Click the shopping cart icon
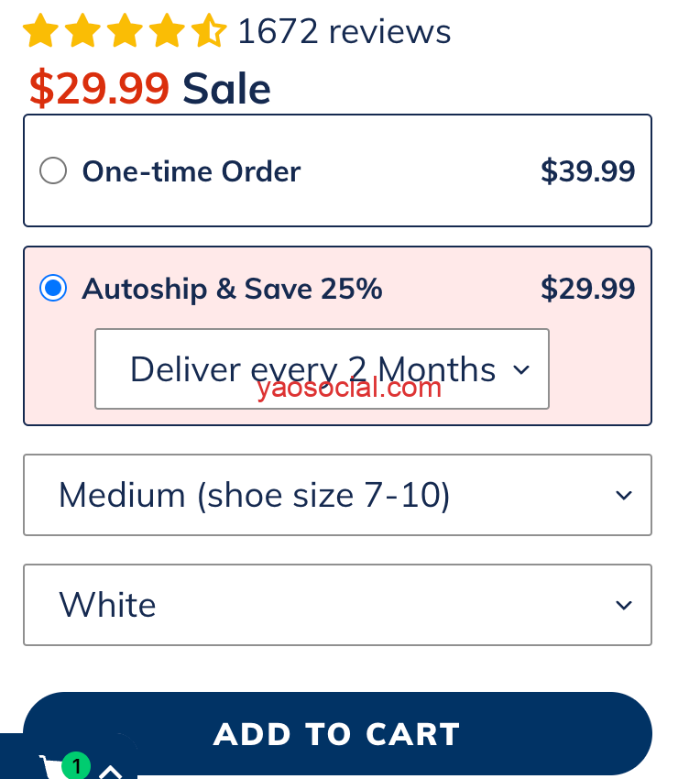 point(52,768)
